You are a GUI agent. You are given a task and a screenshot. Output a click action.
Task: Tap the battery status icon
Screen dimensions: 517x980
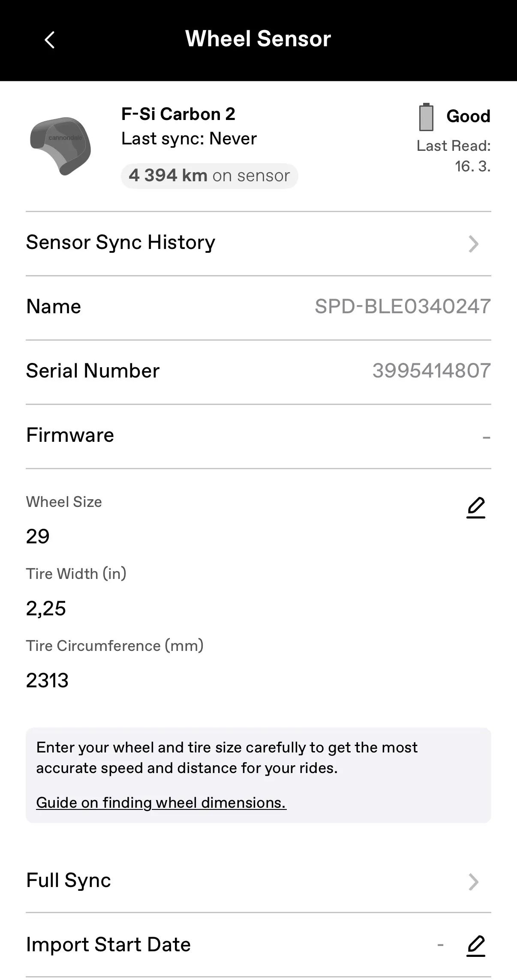(426, 117)
